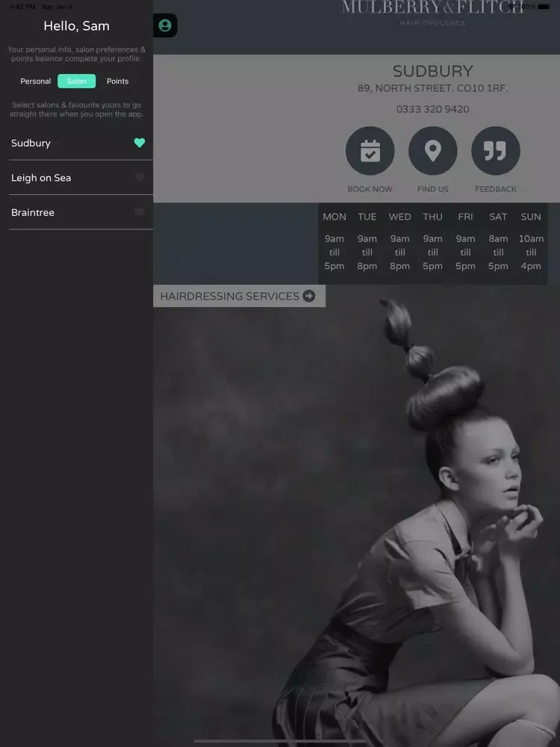Tap the FRI opening hours column

click(x=465, y=241)
